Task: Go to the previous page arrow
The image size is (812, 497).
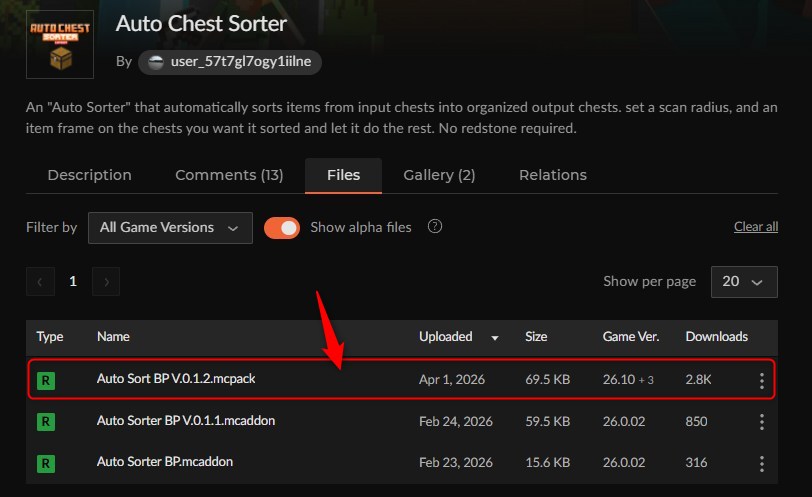Action: pos(40,282)
